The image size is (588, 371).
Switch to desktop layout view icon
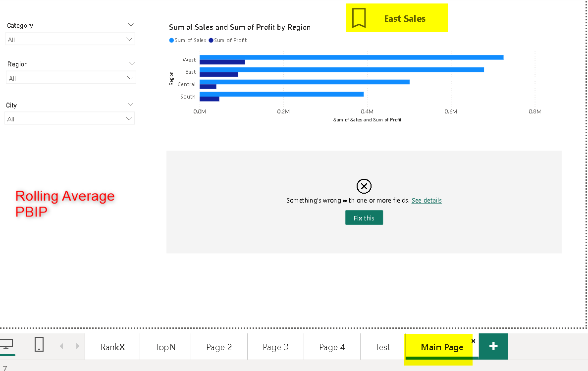click(x=7, y=345)
